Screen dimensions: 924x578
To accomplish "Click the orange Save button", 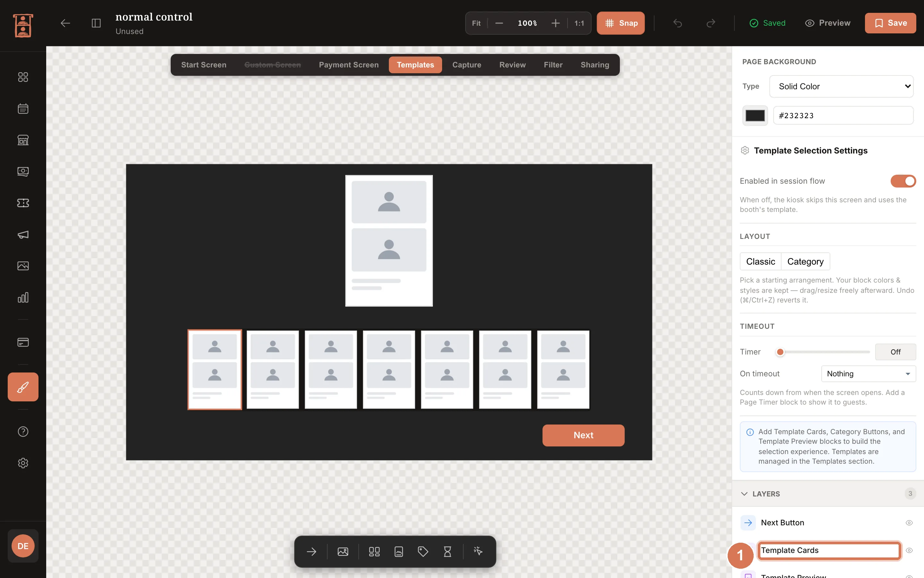I will coord(890,23).
